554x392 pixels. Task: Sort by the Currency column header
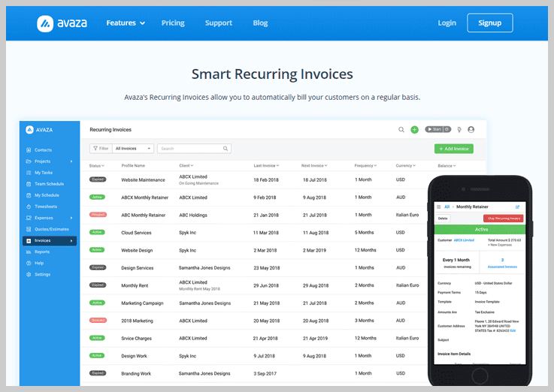(406, 165)
